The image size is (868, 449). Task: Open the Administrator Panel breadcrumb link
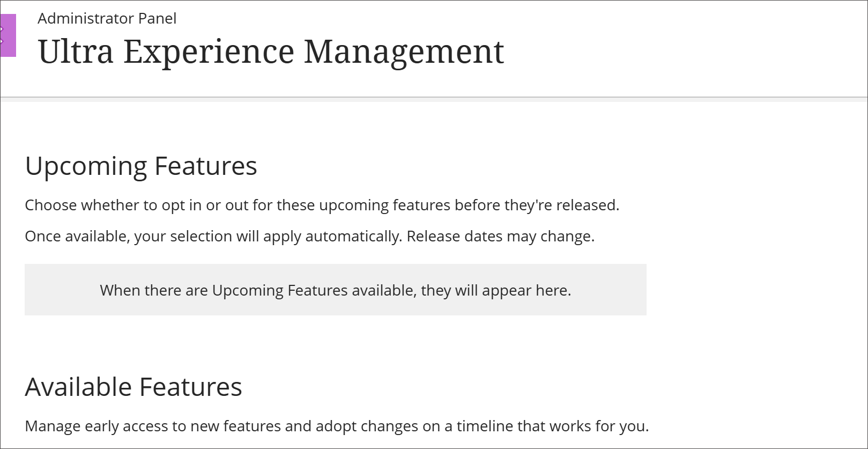click(x=107, y=18)
